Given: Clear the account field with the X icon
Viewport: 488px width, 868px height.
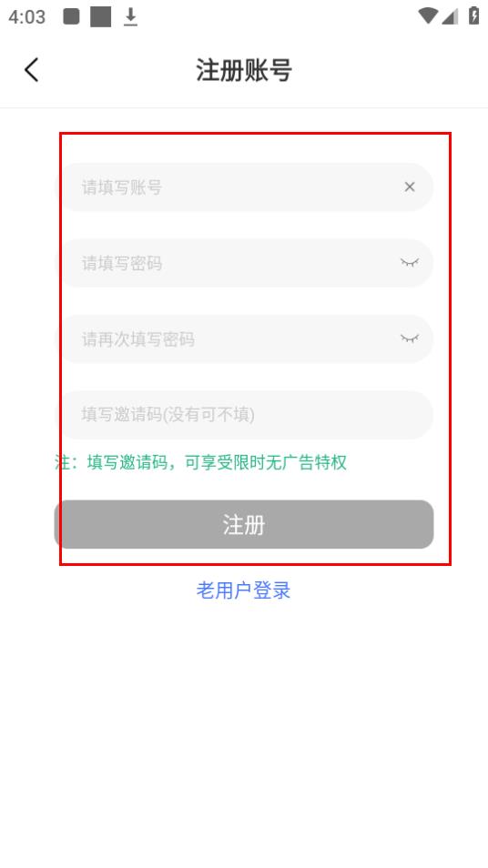Looking at the screenshot, I should coord(410,187).
